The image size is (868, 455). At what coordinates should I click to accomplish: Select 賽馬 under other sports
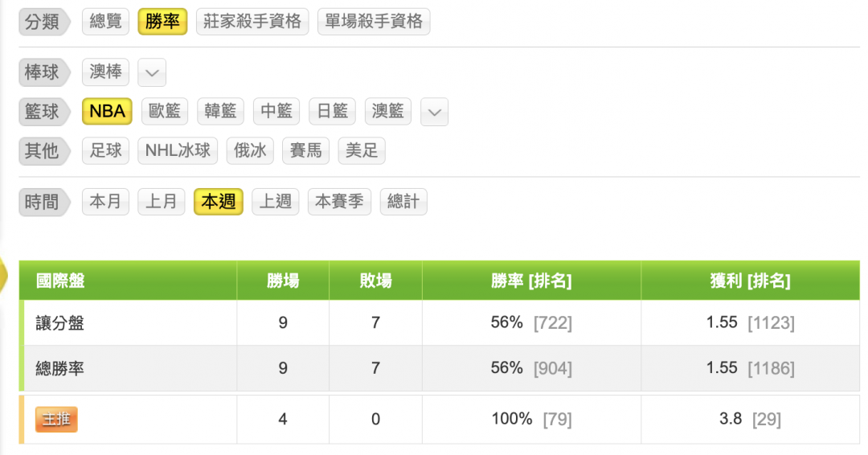(305, 150)
